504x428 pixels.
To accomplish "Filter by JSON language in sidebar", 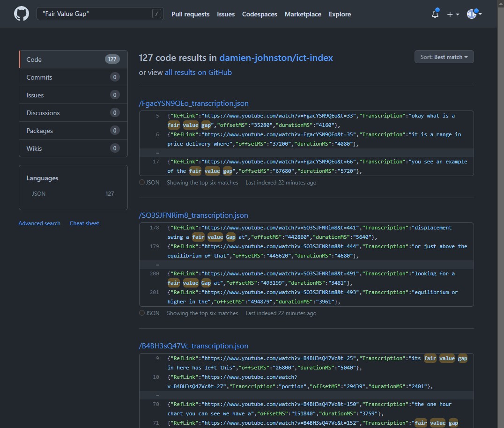I will [x=73, y=194].
